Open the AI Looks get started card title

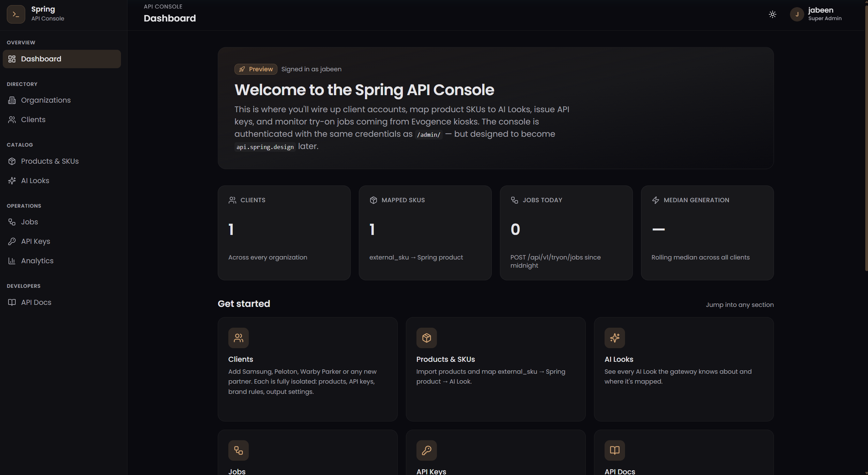click(x=619, y=359)
